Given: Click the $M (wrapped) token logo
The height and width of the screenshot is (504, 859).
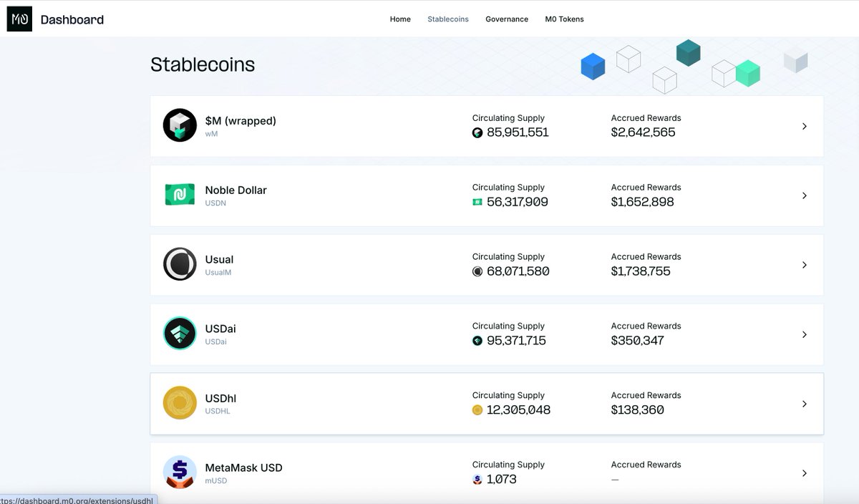Looking at the screenshot, I should (180, 125).
